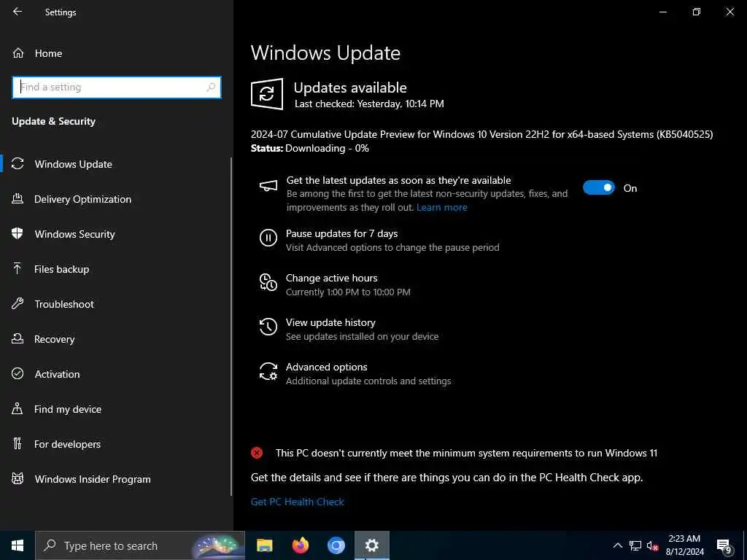Open Windows Insider Program settings

93,479
